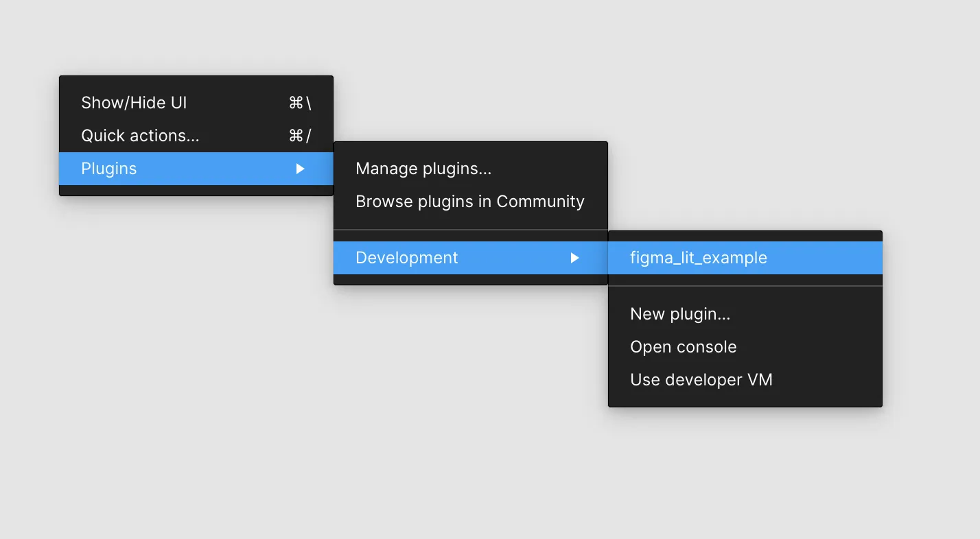Click the blank strip beneath the Plugins item

tap(196, 191)
